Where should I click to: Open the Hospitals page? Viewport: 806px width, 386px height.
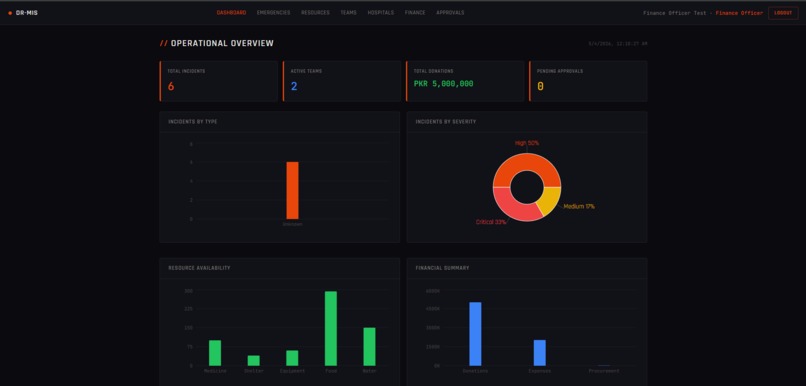(x=381, y=13)
